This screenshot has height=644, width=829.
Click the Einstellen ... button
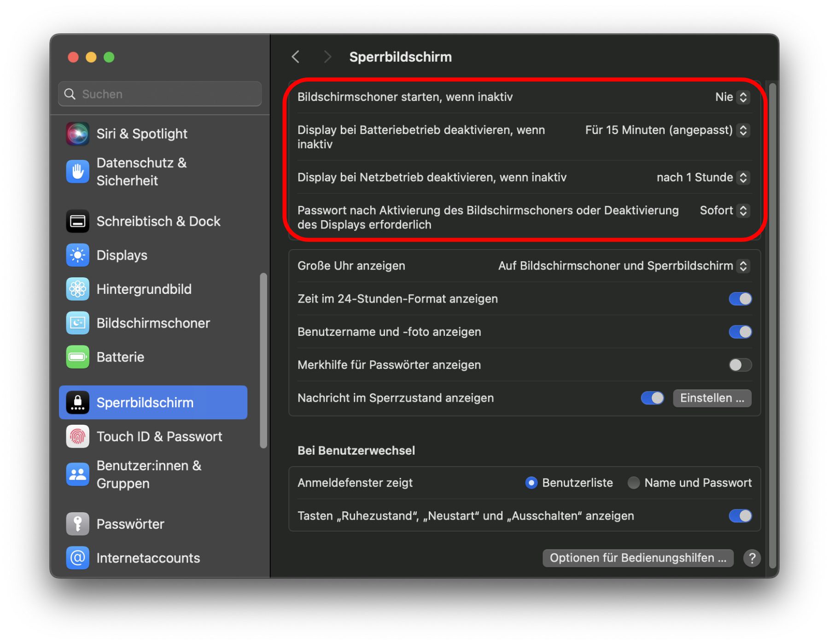pos(712,398)
